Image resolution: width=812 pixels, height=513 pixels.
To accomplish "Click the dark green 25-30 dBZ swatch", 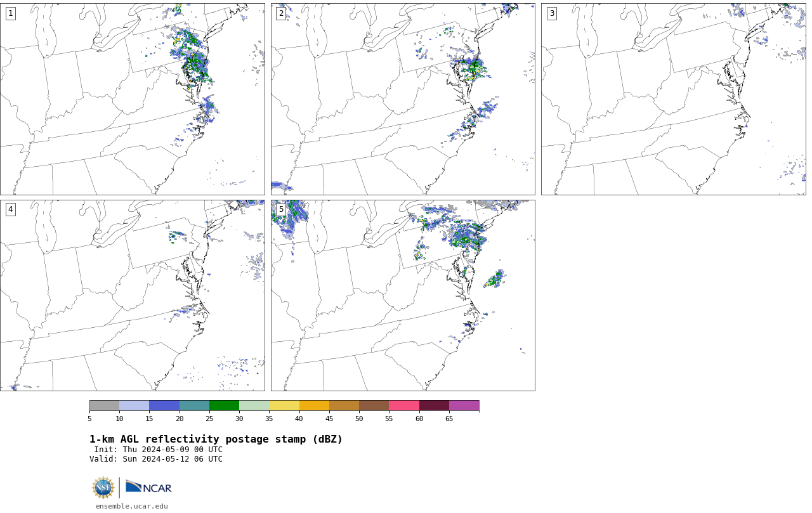I will tap(224, 406).
